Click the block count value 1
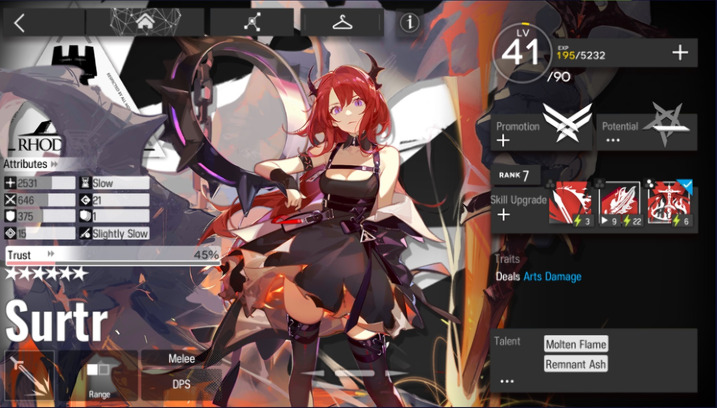Image resolution: width=717 pixels, height=408 pixels. pos(114,216)
